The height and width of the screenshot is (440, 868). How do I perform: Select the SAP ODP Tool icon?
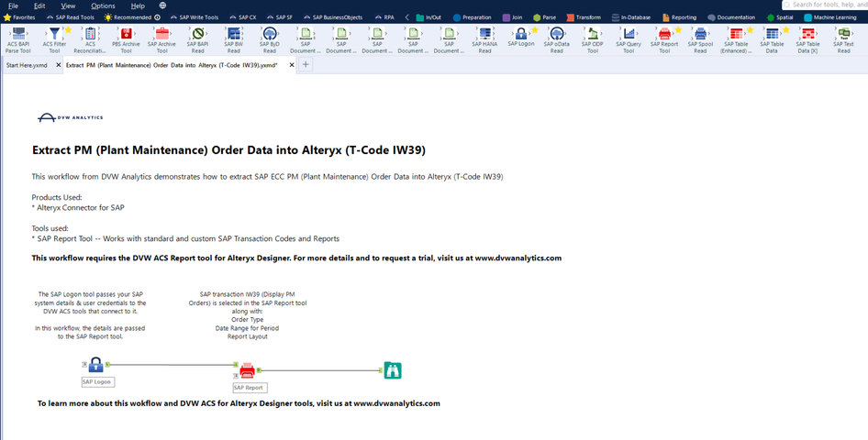pyautogui.click(x=593, y=33)
